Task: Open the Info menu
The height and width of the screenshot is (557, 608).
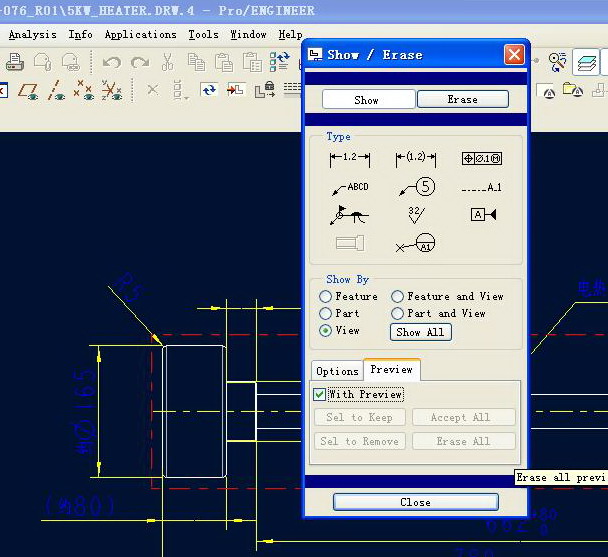Action: [81, 35]
